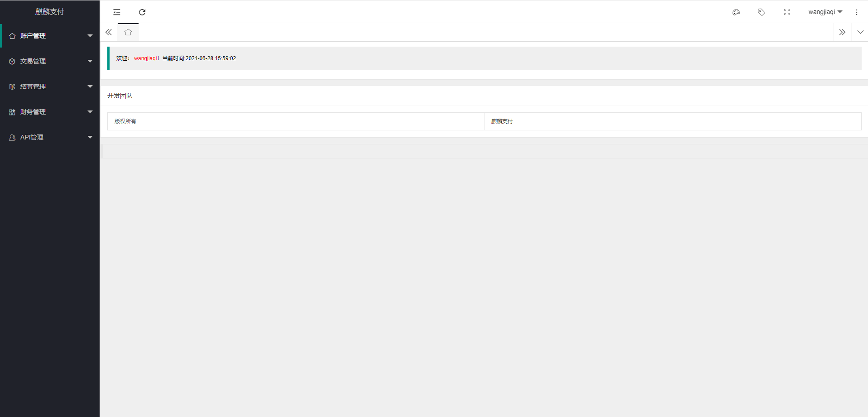Click the 麒麟支付 table cell
This screenshot has height=417, width=868.
(x=672, y=121)
